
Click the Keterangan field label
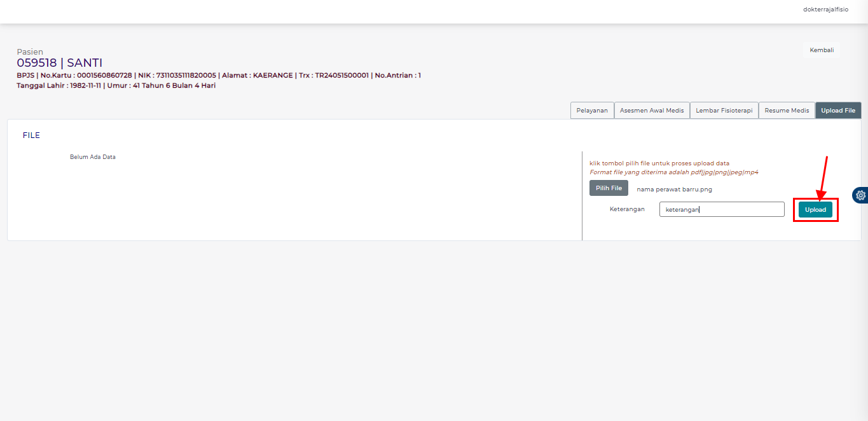pos(627,209)
